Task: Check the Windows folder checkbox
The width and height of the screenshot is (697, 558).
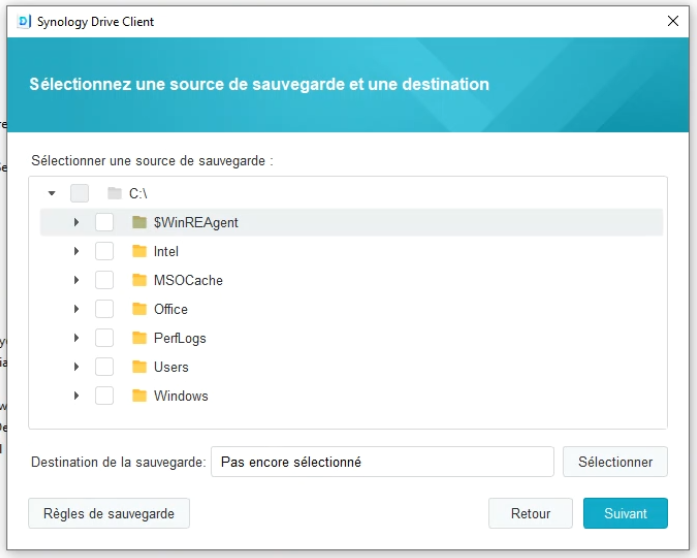Action: tap(104, 396)
